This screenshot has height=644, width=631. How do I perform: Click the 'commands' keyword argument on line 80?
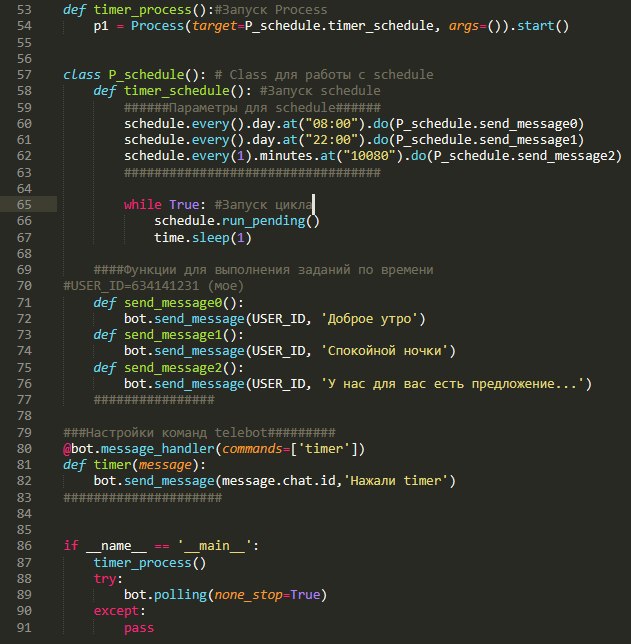pyautogui.click(x=252, y=448)
